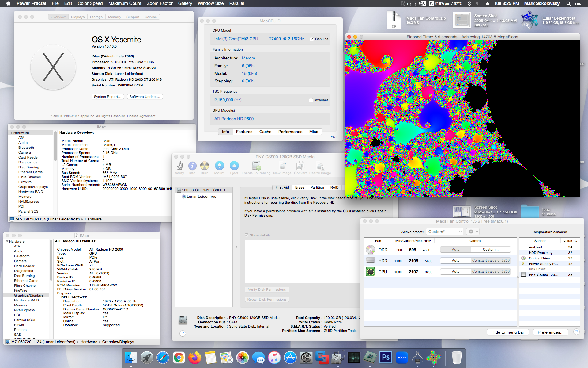The height and width of the screenshot is (368, 588).
Task: Select Lunar Leidenfrost volume in disk list
Action: [202, 197]
